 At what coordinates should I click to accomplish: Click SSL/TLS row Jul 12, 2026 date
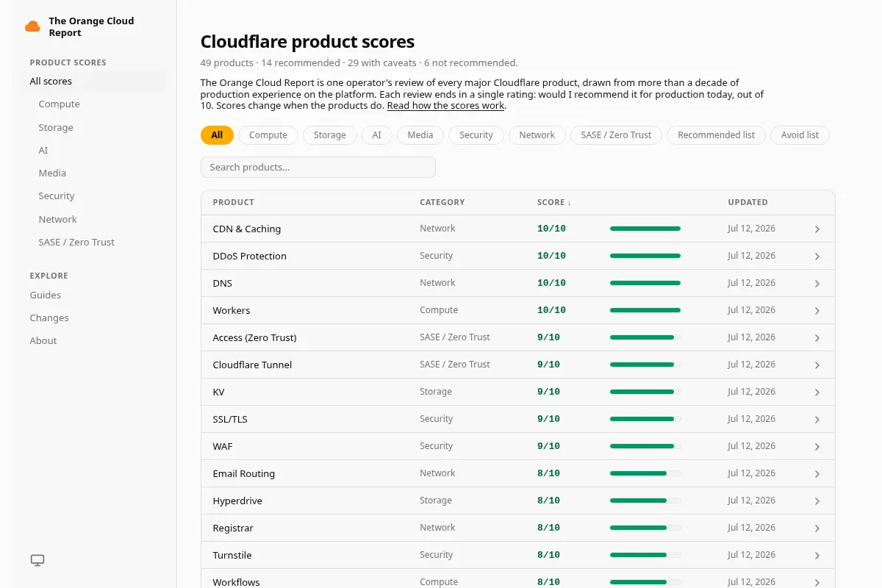(x=751, y=419)
